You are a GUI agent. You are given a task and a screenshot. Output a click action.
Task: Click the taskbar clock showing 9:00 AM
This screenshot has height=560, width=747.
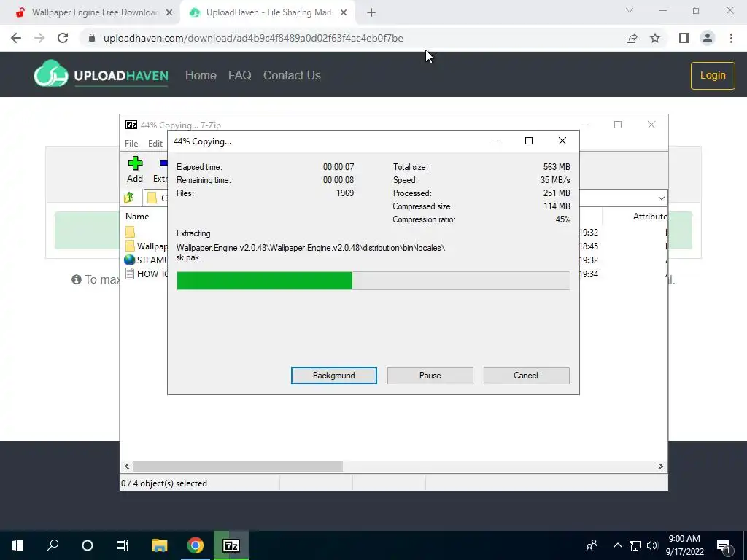684,545
